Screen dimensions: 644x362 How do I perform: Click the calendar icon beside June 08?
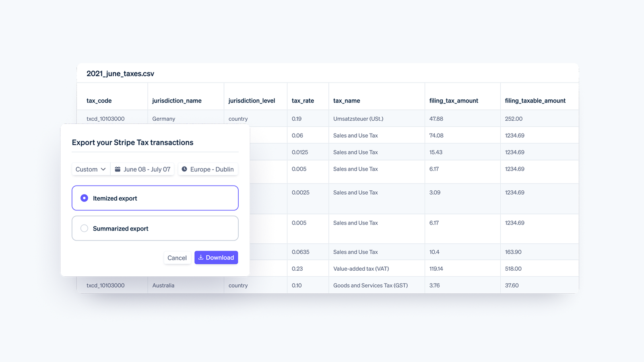[x=118, y=169]
